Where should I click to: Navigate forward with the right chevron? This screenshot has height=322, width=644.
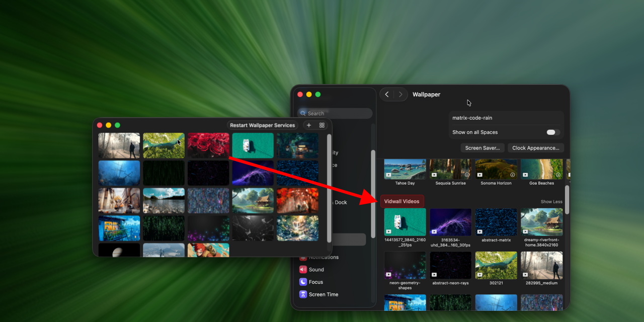(400, 94)
